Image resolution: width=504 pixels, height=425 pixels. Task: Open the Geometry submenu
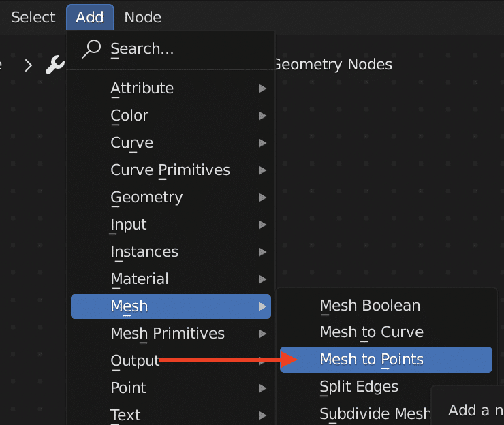[x=171, y=198]
